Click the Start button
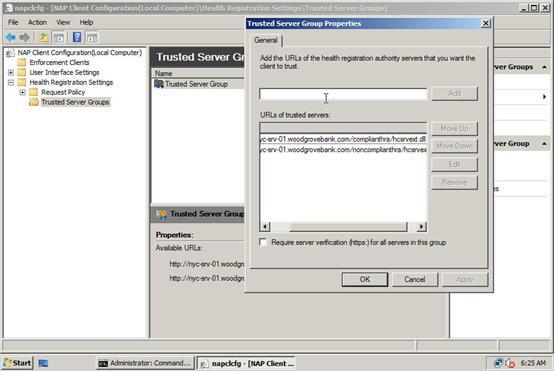This screenshot has width=554, height=371. click(x=17, y=363)
